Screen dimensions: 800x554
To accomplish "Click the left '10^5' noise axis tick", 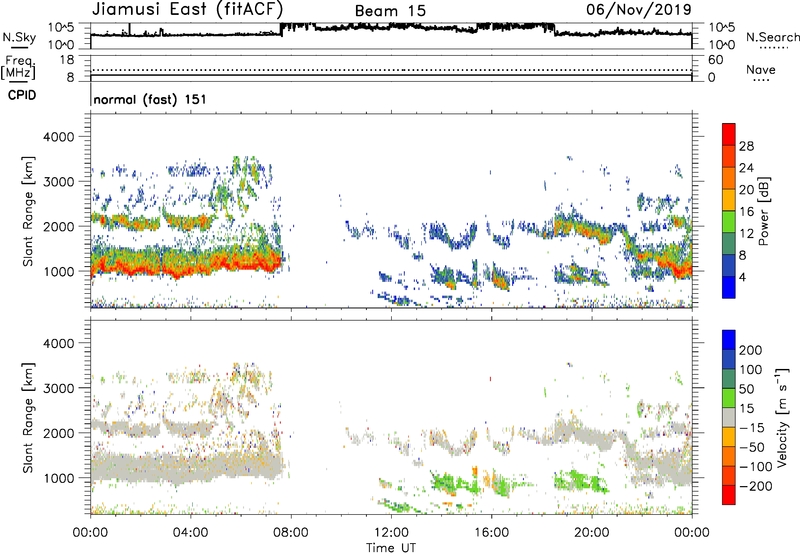I will (x=61, y=28).
